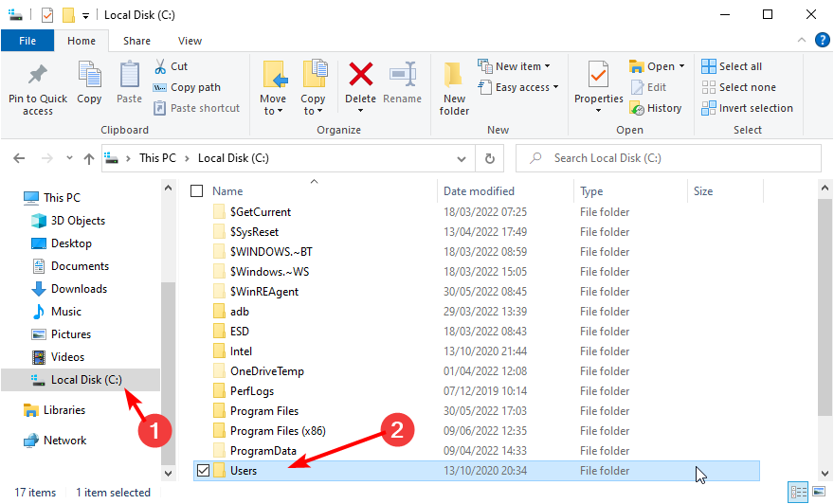Toggle the select-all checkbox beside Name header

point(197,190)
